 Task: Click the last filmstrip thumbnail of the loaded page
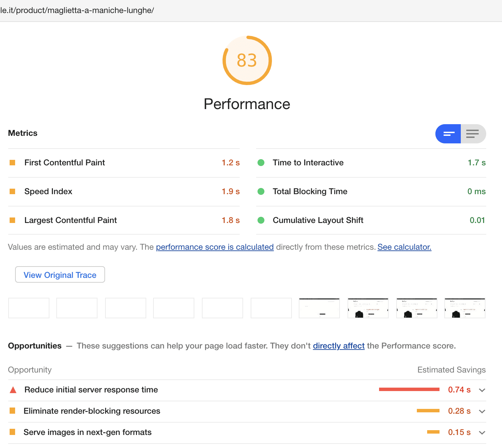tap(465, 308)
